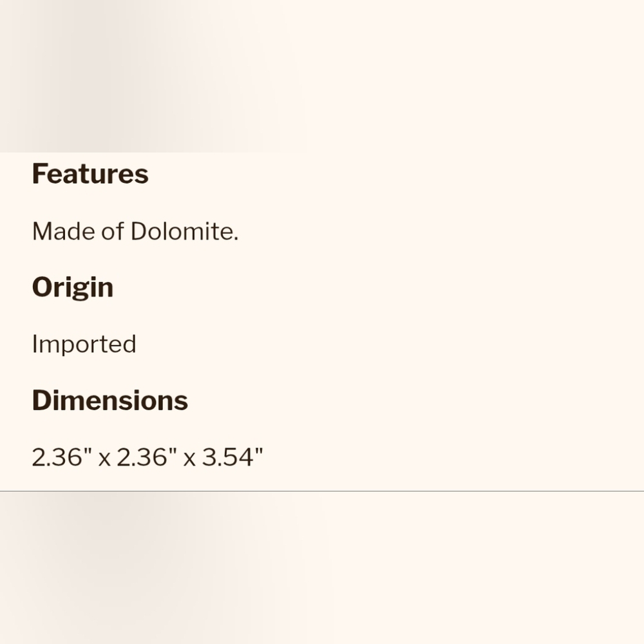This screenshot has height=644, width=644.
Task: Click the blurred image area below divider
Action: 322,567
